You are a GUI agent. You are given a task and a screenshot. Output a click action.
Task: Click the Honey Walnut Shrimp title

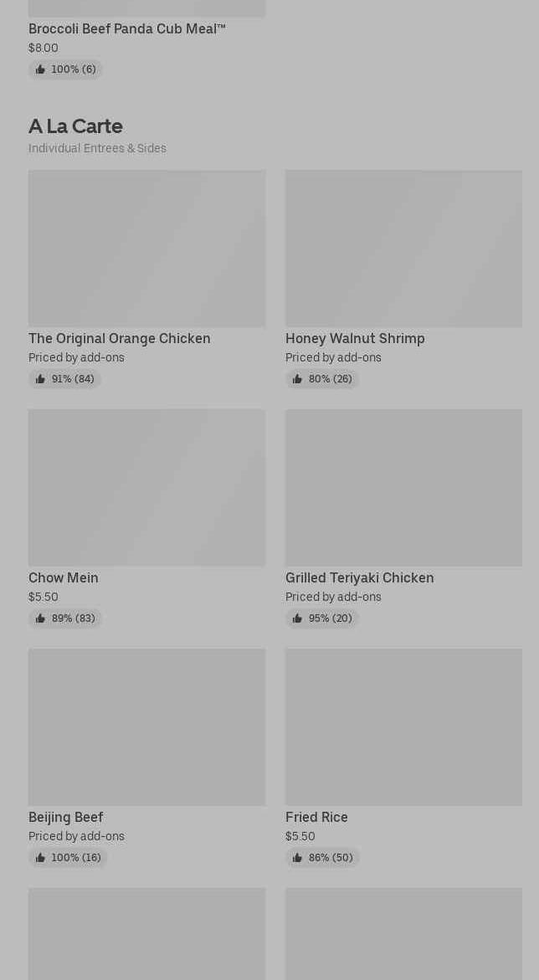pos(355,338)
